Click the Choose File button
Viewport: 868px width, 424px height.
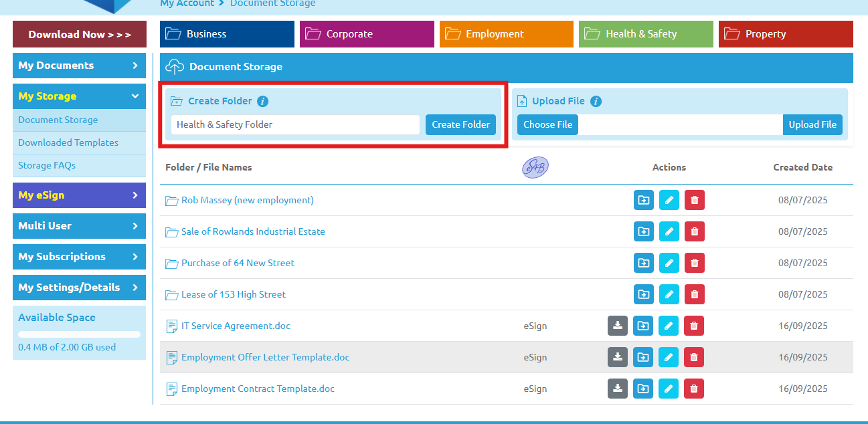(x=547, y=124)
